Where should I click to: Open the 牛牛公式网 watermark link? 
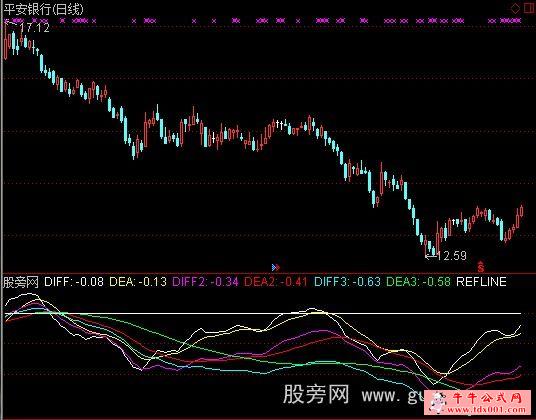tap(480, 403)
